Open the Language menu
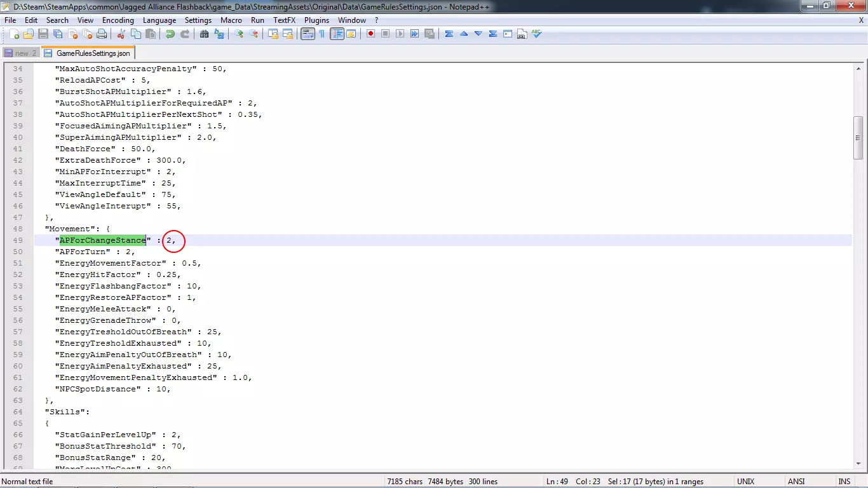Screen dimensions: 868x488 click(x=159, y=20)
